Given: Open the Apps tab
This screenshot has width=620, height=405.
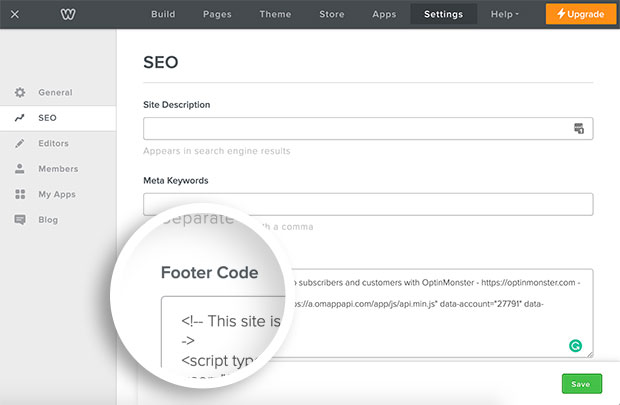Looking at the screenshot, I should tap(384, 14).
